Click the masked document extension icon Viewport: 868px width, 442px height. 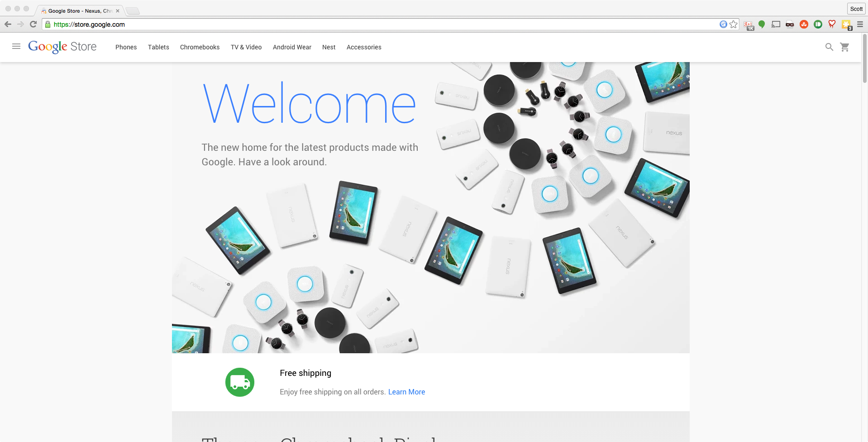pyautogui.click(x=790, y=24)
